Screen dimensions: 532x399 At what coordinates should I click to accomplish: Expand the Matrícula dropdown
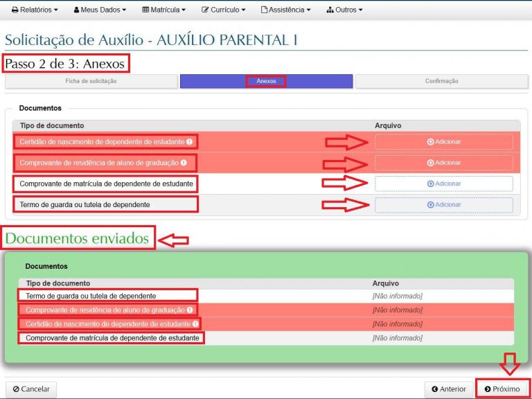coord(163,10)
